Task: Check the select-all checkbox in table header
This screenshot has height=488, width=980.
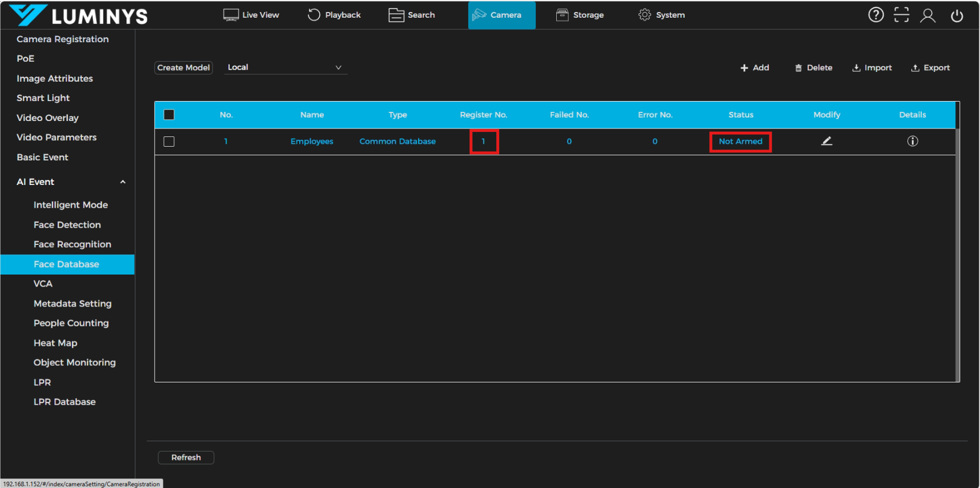Action: click(169, 115)
